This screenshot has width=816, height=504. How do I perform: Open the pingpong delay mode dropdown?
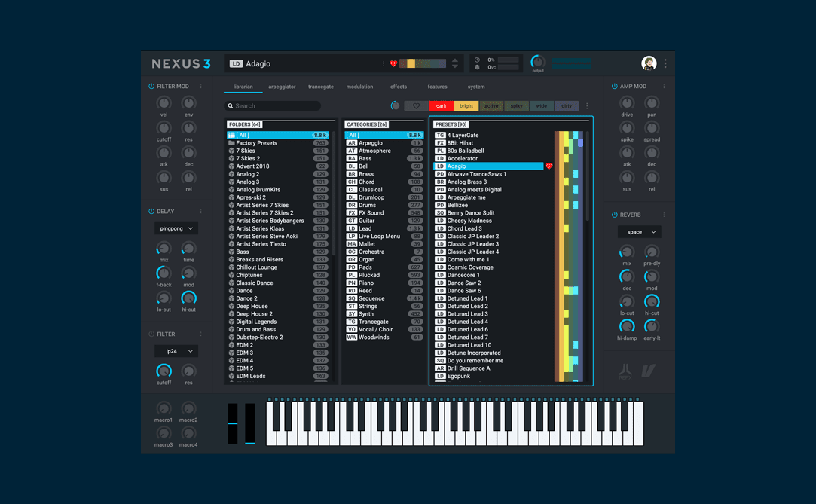click(176, 228)
